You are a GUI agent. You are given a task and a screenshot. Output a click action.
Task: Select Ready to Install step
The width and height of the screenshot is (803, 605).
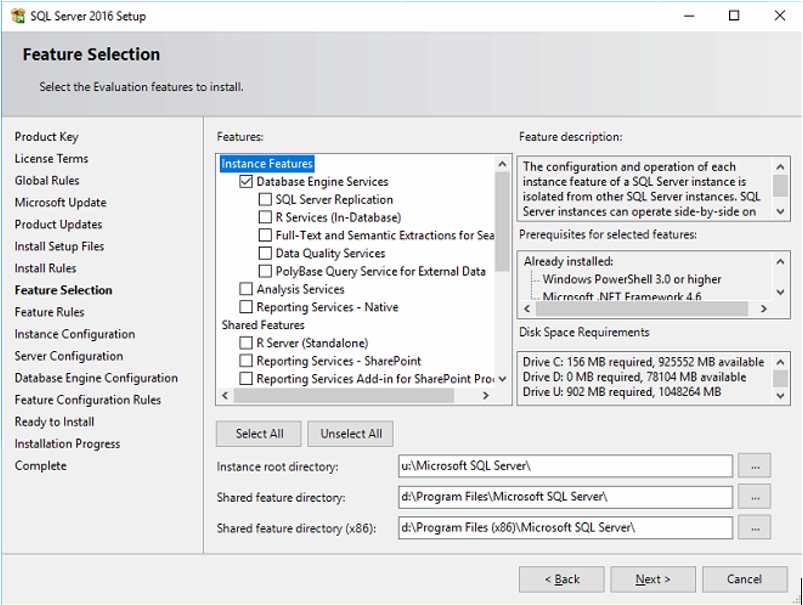(55, 422)
